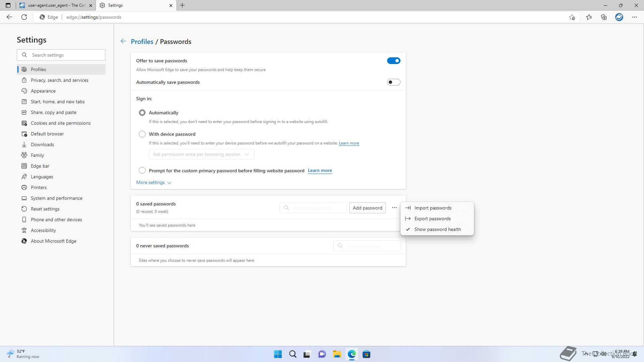Open primary password Learn more link
Viewport: 644px width, 362px height.
pyautogui.click(x=320, y=171)
